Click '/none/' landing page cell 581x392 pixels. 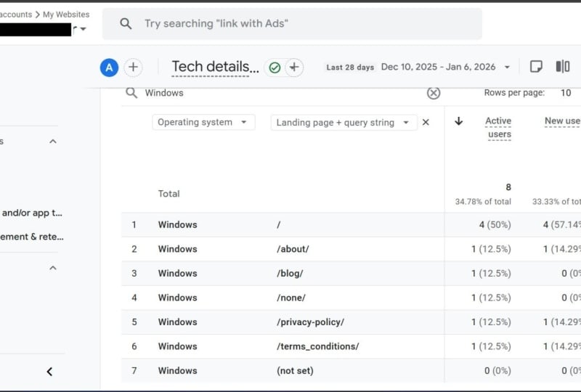tap(291, 298)
